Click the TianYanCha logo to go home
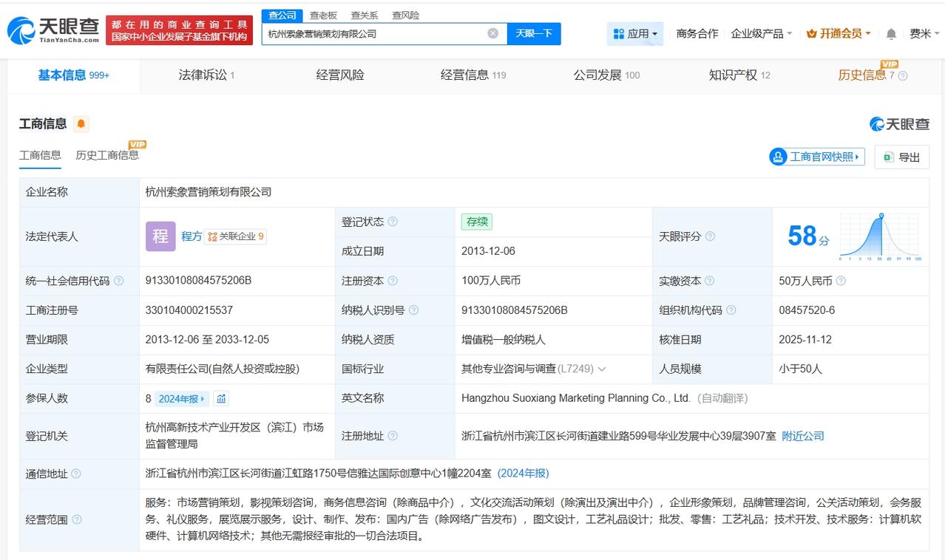This screenshot has height=560, width=945. 53,30
